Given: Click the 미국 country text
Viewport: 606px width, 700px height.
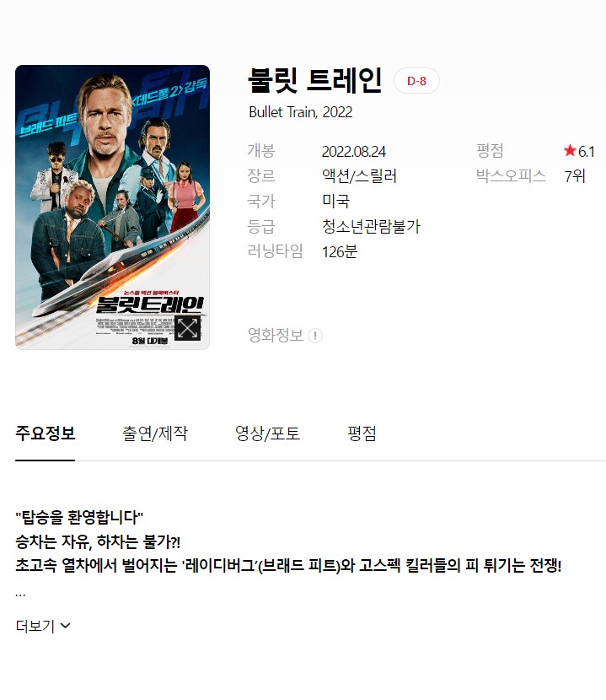Looking at the screenshot, I should pos(335,201).
